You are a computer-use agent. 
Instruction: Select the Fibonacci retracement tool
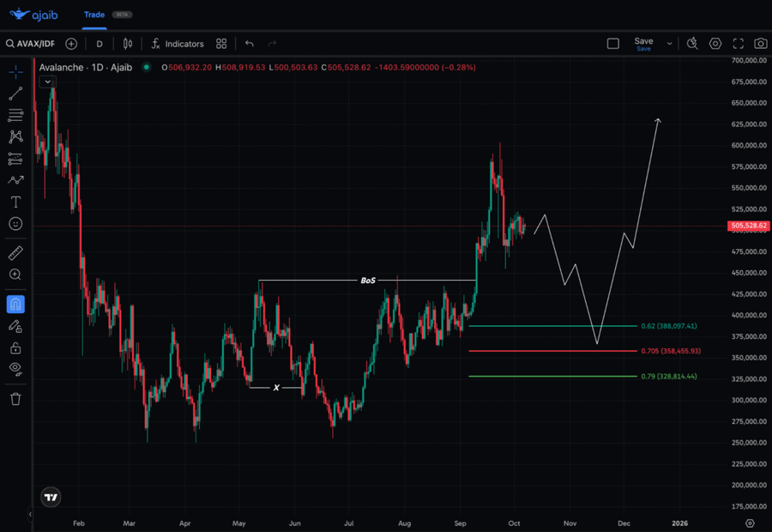(15, 114)
